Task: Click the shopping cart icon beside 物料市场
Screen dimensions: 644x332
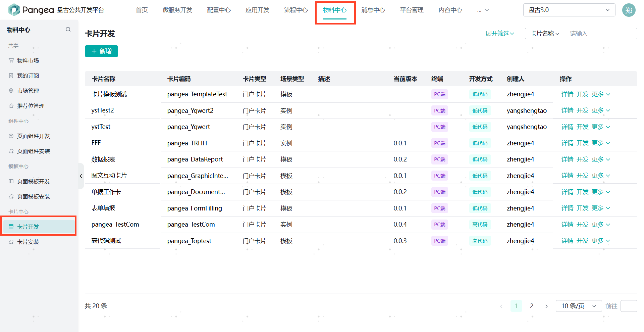Action: (11, 60)
